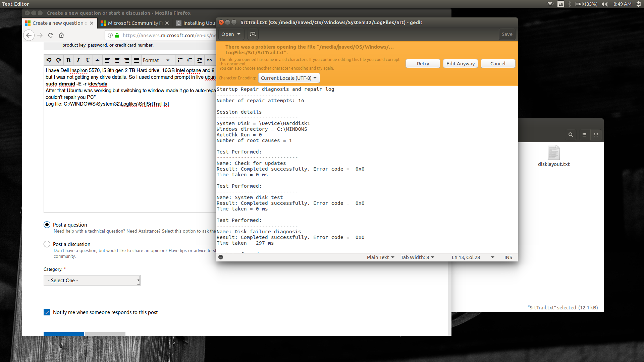This screenshot has height=362, width=644.
Task: Open battery indicator showing 85%
Action: point(586,4)
